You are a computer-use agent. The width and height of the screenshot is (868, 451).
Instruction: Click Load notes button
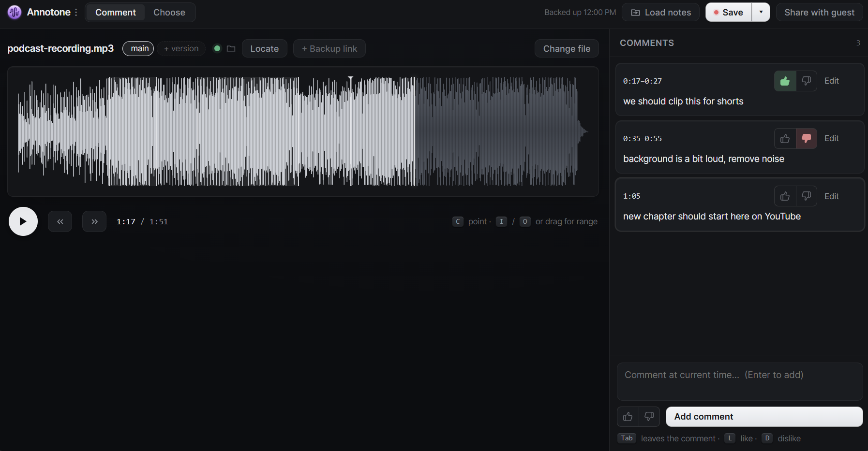(x=661, y=12)
